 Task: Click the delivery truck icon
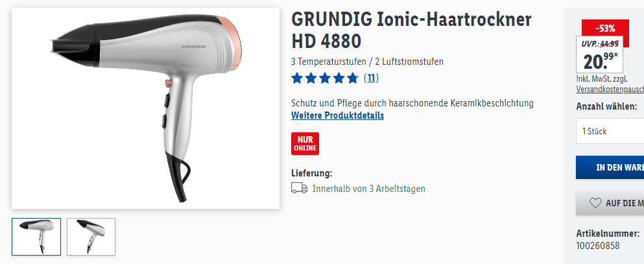pyautogui.click(x=299, y=188)
